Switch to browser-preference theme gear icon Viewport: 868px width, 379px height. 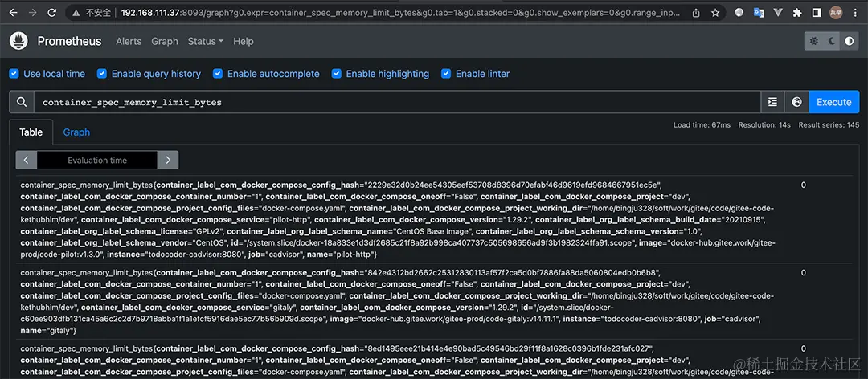point(813,41)
